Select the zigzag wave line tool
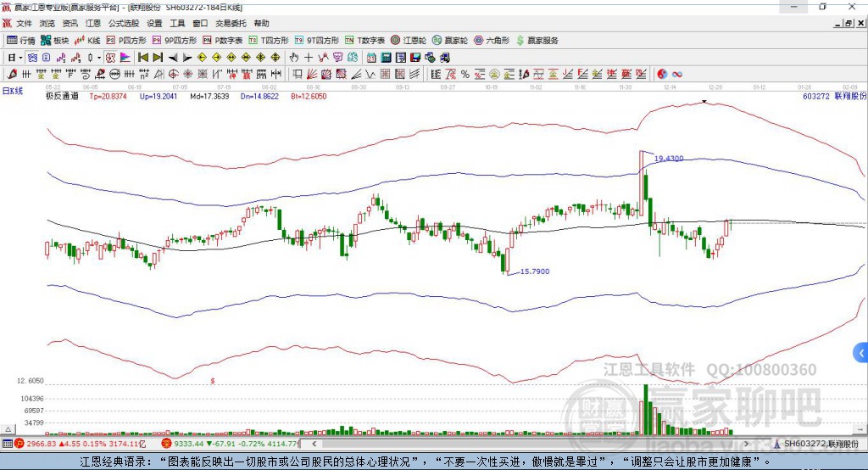 click(371, 74)
